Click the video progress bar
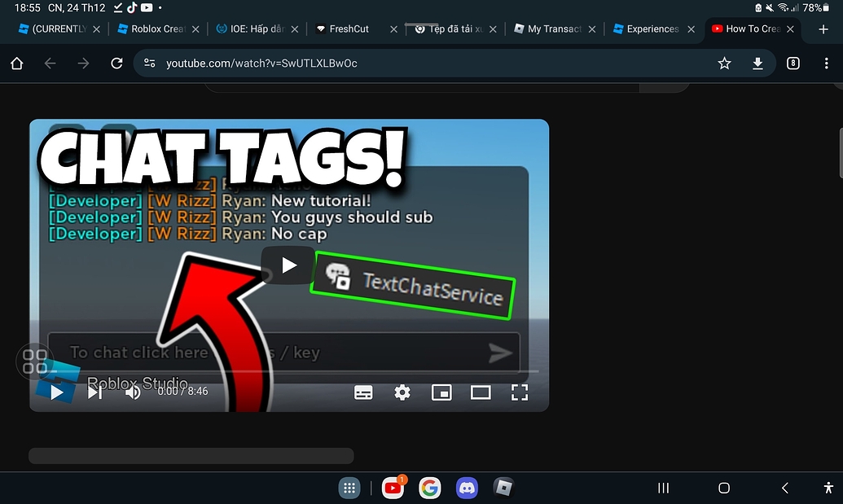This screenshot has width=843, height=504. (289, 371)
